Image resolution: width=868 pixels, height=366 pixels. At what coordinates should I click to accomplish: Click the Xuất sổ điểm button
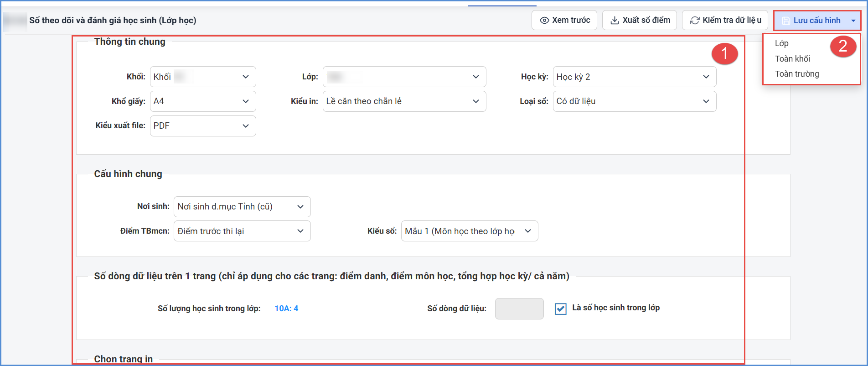point(640,20)
